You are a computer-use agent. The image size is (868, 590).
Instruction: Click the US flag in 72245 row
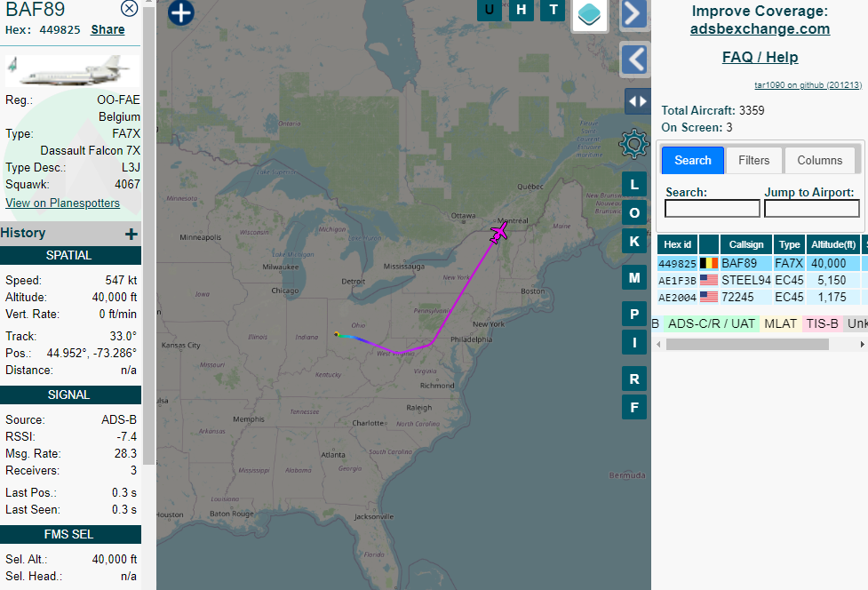coord(709,297)
